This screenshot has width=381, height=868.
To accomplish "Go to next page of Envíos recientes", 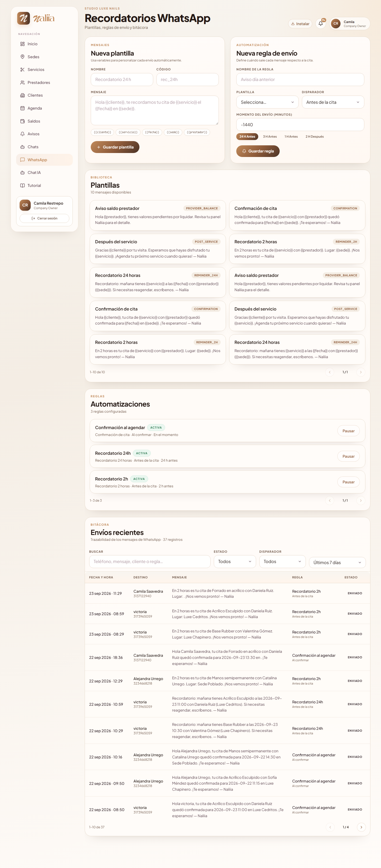I will [361, 827].
